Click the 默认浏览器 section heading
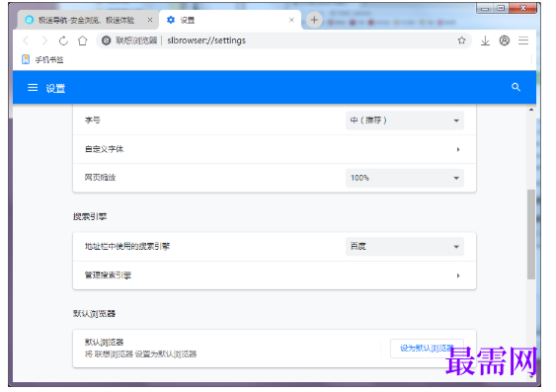556x392 pixels. coord(95,314)
